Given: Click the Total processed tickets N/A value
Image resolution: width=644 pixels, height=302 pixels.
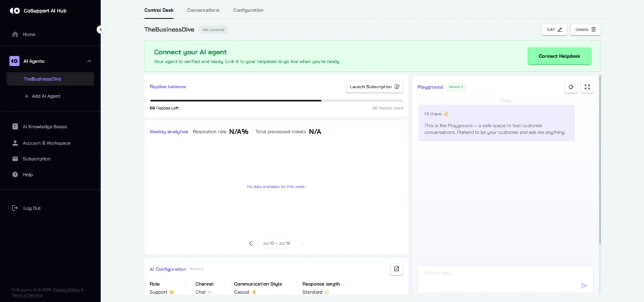Looking at the screenshot, I should pyautogui.click(x=315, y=132).
